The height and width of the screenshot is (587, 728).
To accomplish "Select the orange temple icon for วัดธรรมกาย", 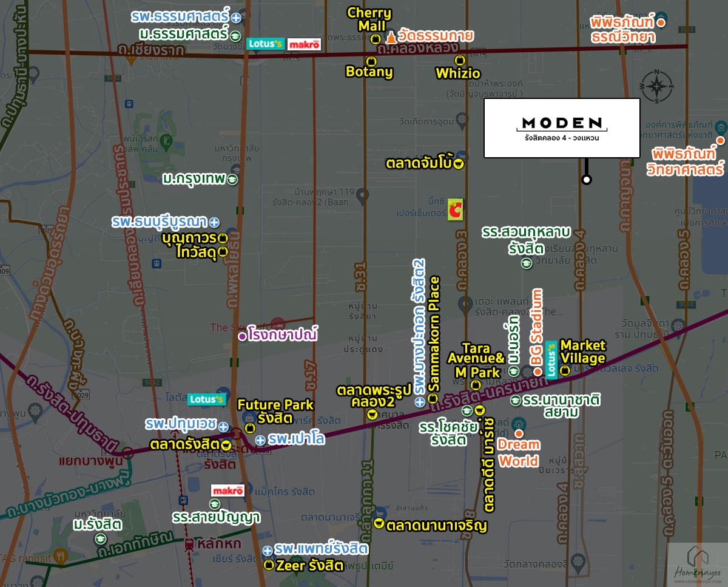I will click(x=391, y=38).
